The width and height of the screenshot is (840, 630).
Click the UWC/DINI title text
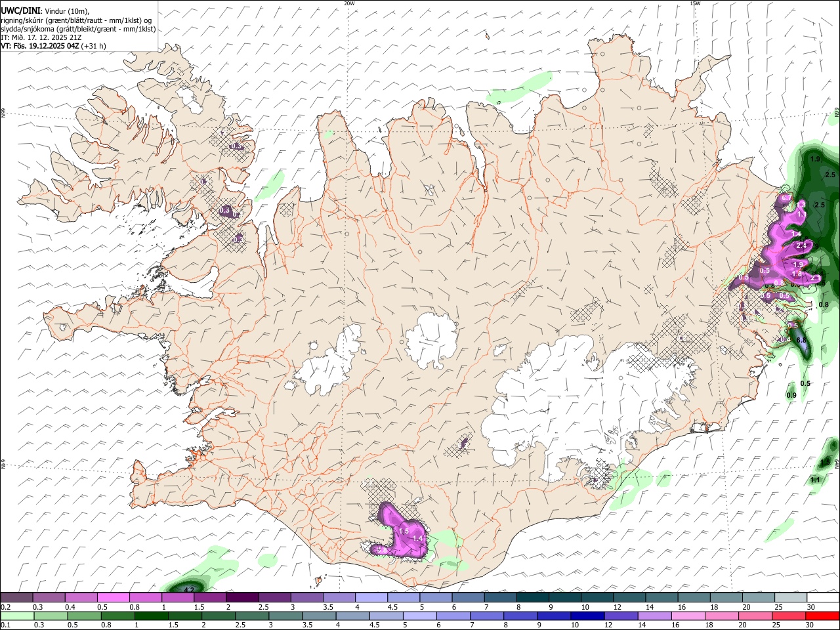pyautogui.click(x=20, y=11)
